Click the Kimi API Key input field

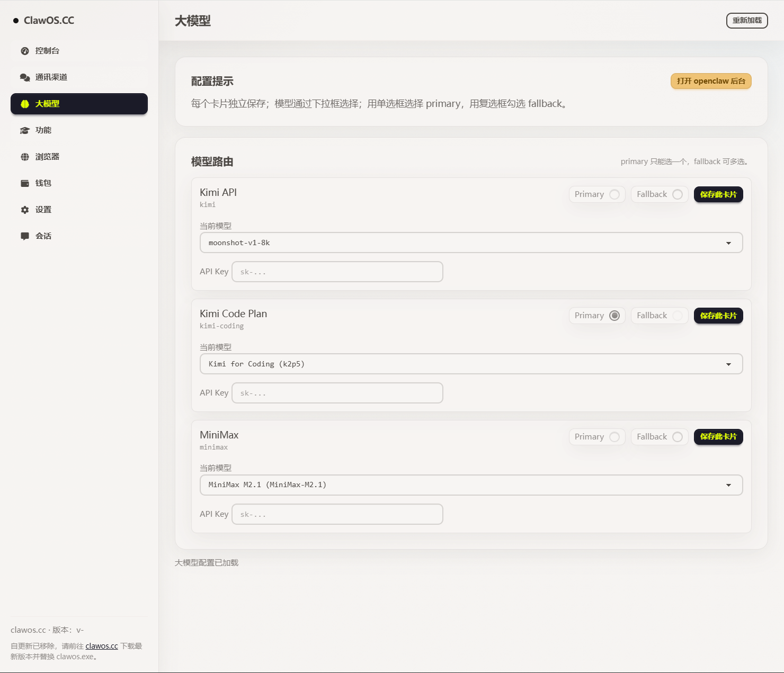[x=337, y=271]
